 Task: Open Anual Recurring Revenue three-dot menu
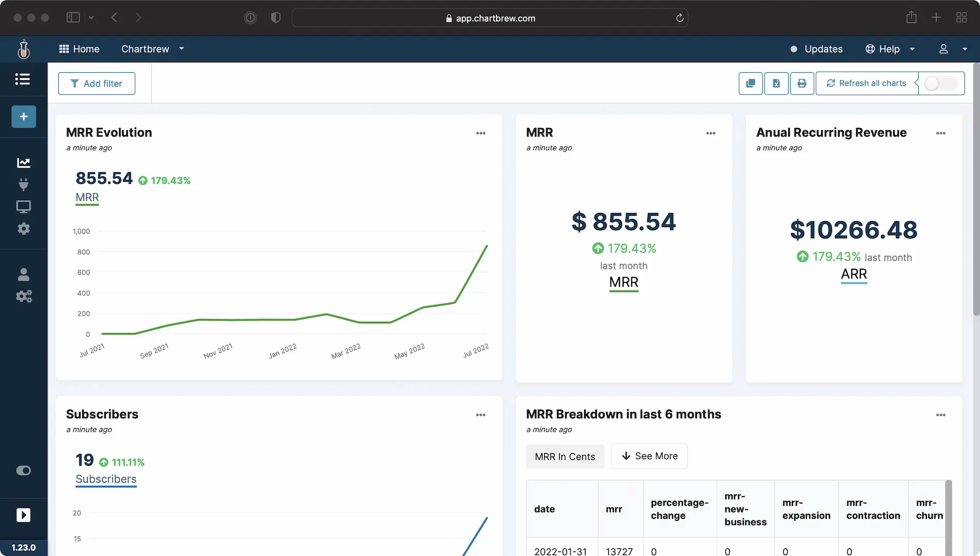[941, 133]
